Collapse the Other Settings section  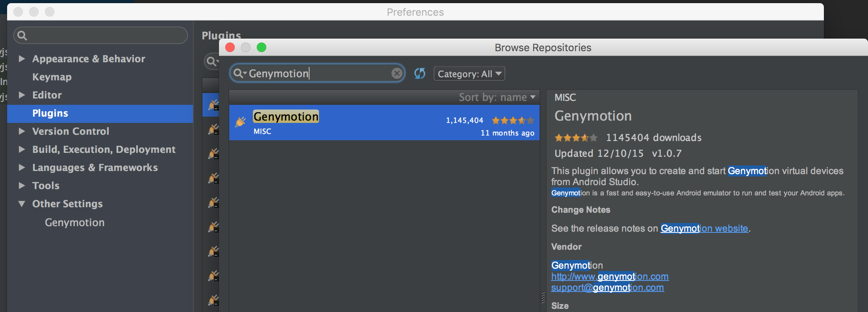tap(22, 204)
